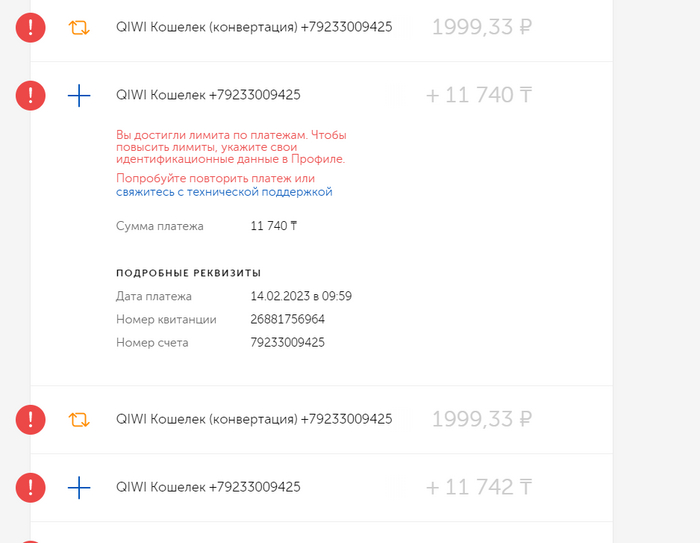Click orange conversion icon in the entry above 11 742 ₸
Viewport: 700px width, 543px height.
(79, 419)
